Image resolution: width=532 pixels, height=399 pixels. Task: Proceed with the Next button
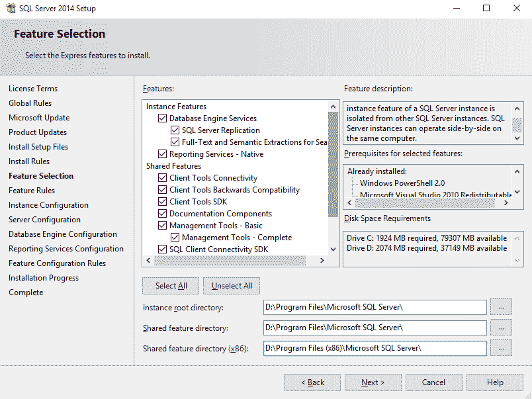pos(373,382)
